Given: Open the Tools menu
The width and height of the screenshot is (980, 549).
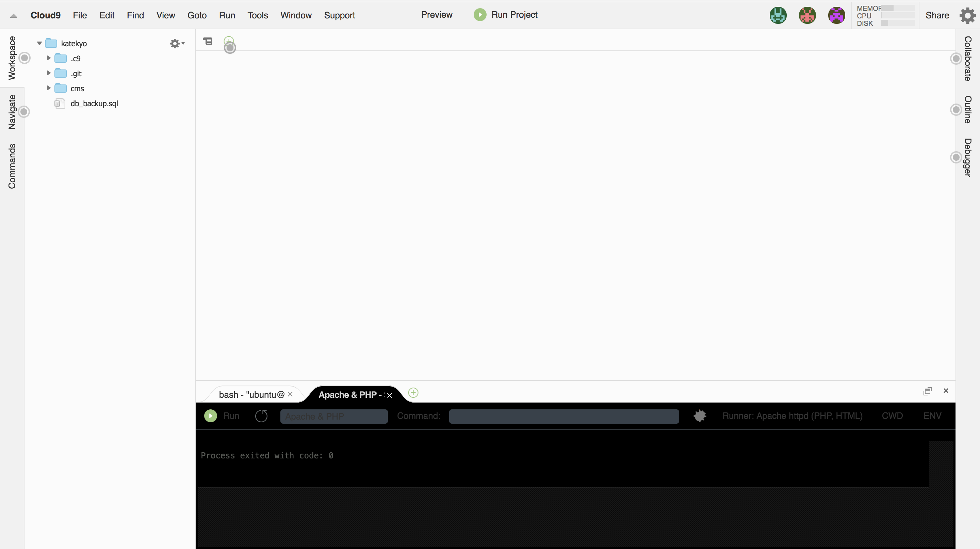Looking at the screenshot, I should point(258,16).
